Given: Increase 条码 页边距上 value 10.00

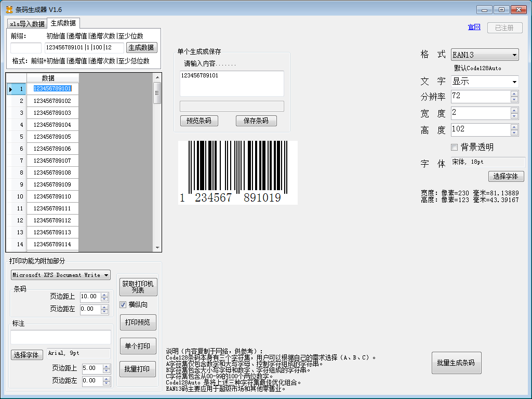Looking at the screenshot, I should [104, 295].
